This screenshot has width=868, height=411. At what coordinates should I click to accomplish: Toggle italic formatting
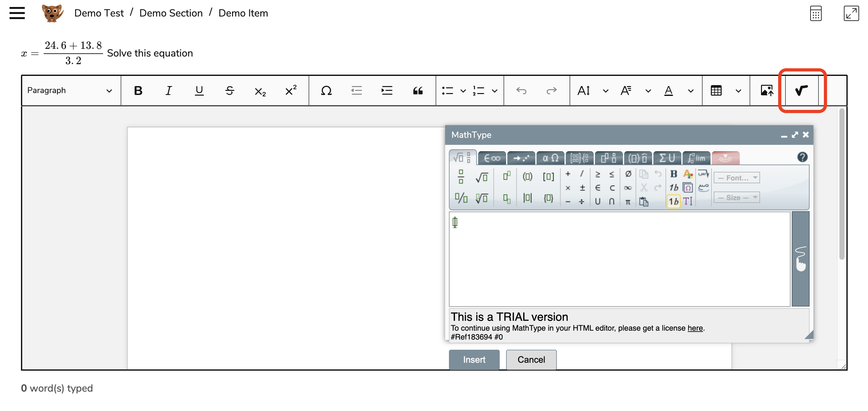(169, 90)
